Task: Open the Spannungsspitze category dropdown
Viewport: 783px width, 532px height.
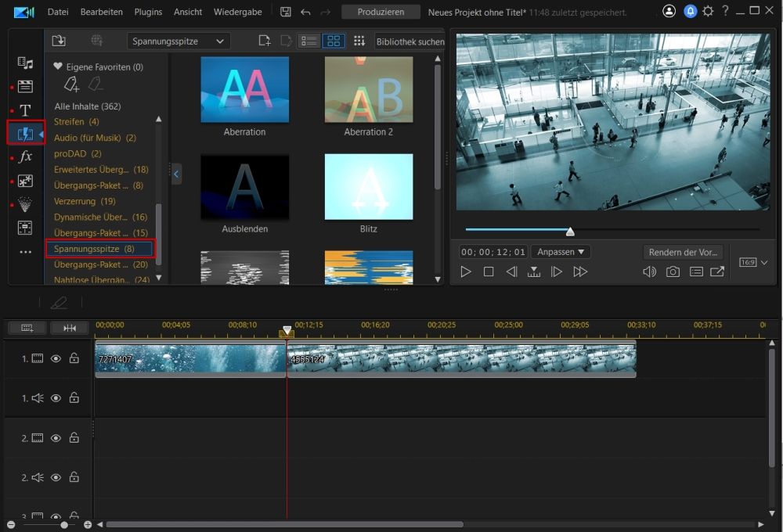Action: point(179,41)
